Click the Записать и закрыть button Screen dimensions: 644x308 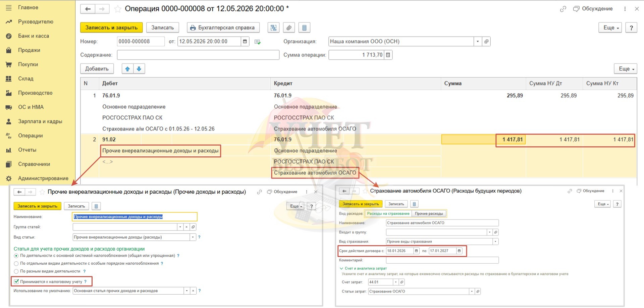pos(111,28)
